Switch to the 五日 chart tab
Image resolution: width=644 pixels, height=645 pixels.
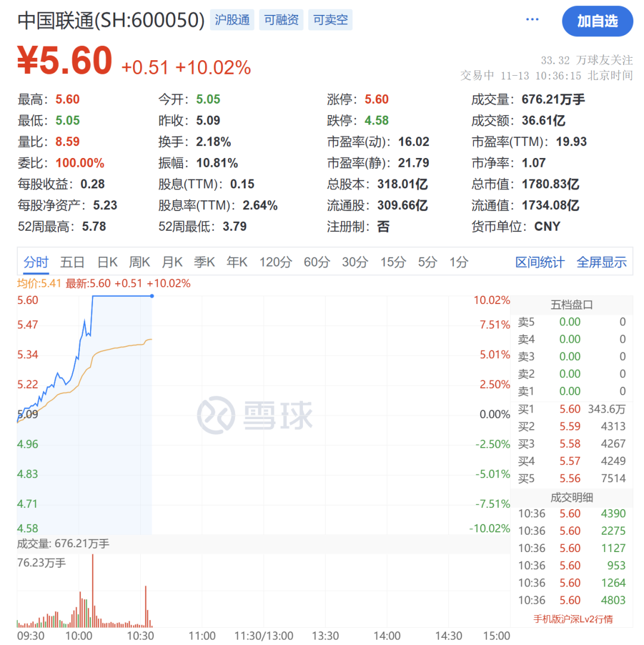tap(72, 262)
